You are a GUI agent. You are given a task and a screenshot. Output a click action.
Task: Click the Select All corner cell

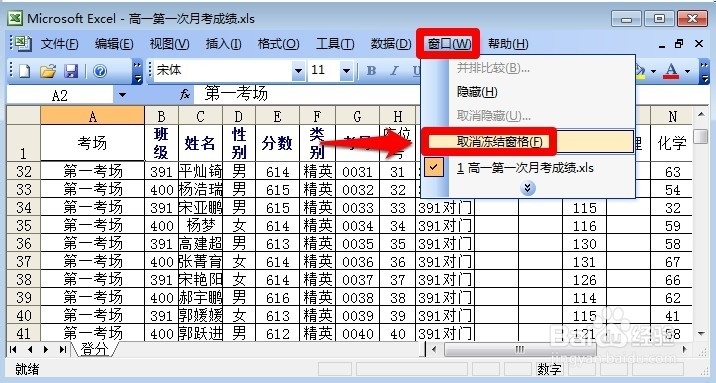click(x=23, y=116)
